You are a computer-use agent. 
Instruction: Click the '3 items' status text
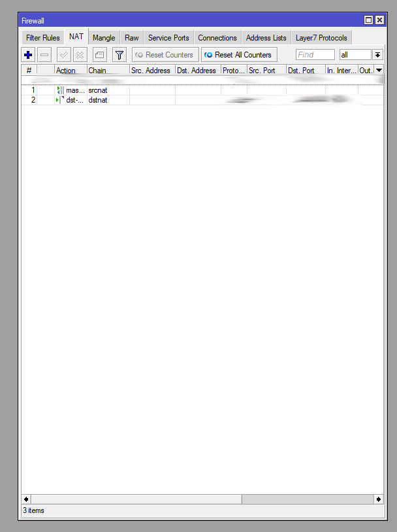click(x=33, y=510)
